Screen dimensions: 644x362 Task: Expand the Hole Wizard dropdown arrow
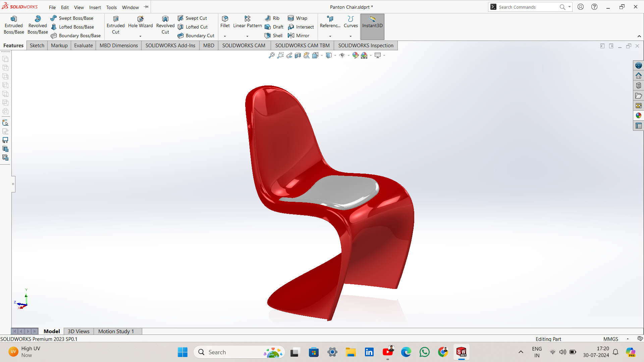click(x=140, y=36)
